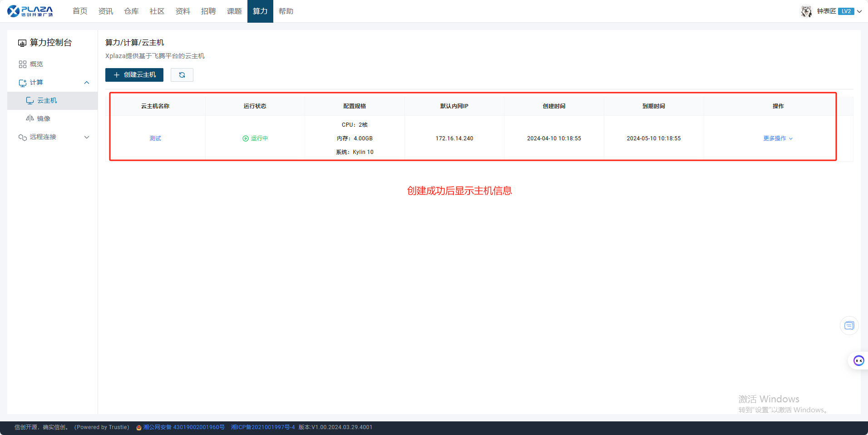Click the LV2 level badge
This screenshot has width=868, height=435.
pyautogui.click(x=846, y=11)
